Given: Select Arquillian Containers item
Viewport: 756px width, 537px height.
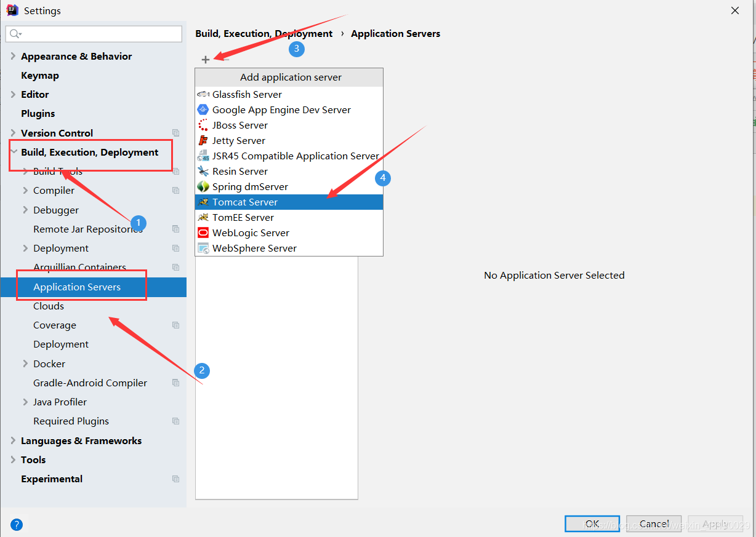Looking at the screenshot, I should pos(79,268).
